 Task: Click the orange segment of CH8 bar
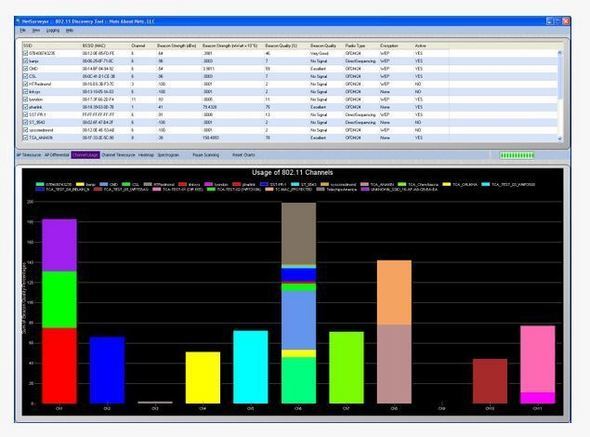(394, 293)
